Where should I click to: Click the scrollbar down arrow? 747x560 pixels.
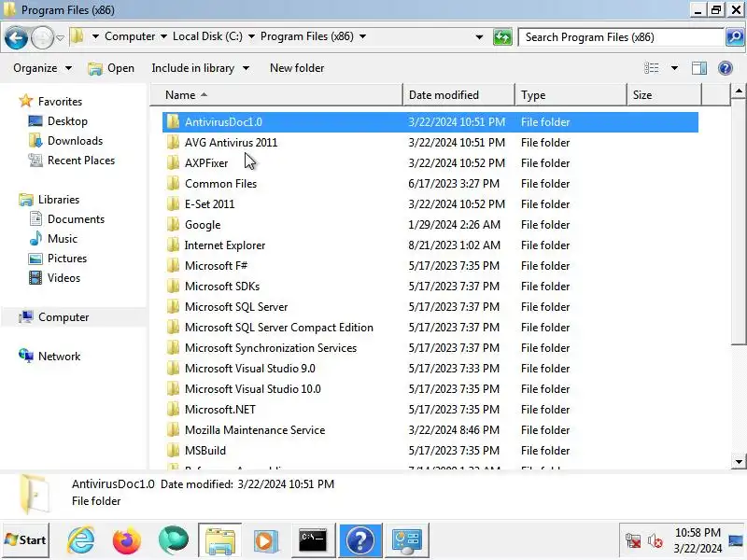pyautogui.click(x=739, y=461)
